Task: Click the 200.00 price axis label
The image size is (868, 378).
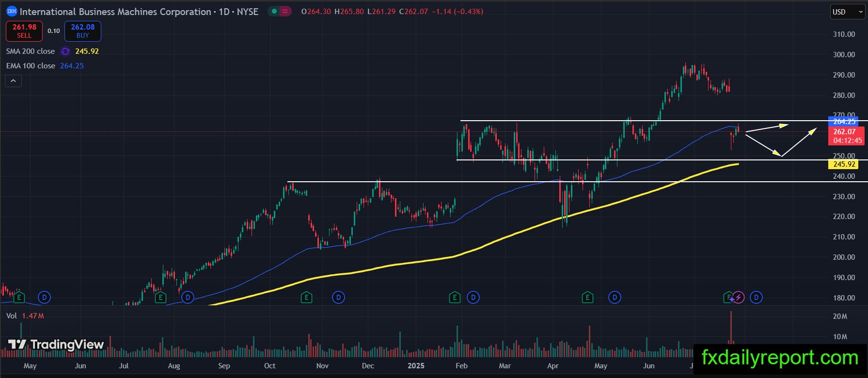Action: pyautogui.click(x=844, y=257)
